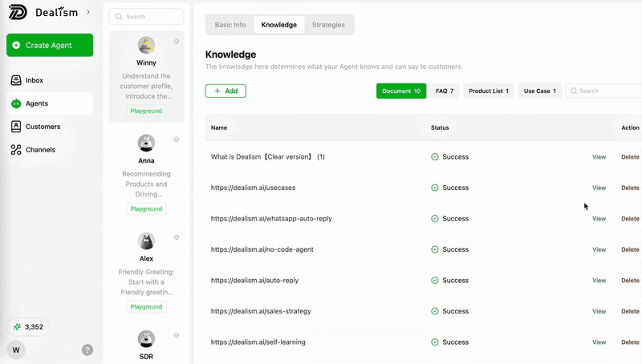642x364 pixels.
Task: Focus the knowledge search field
Action: pos(603,91)
